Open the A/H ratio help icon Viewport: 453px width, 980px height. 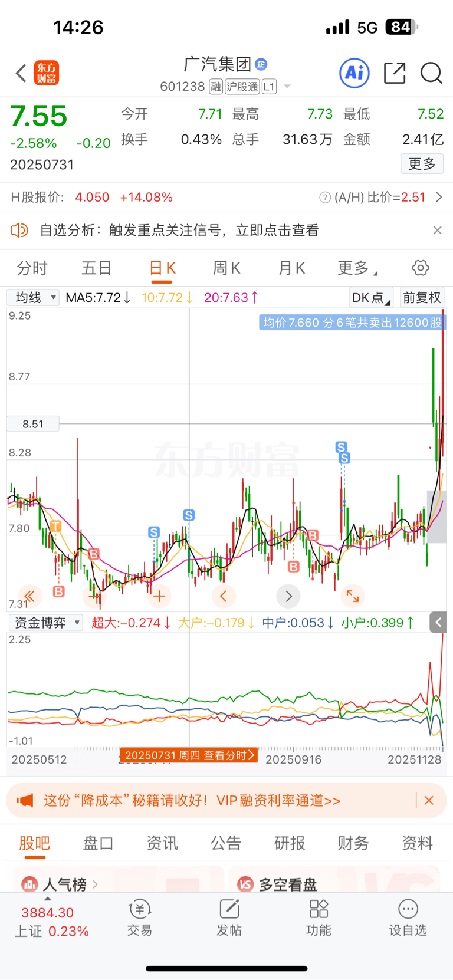[325, 198]
